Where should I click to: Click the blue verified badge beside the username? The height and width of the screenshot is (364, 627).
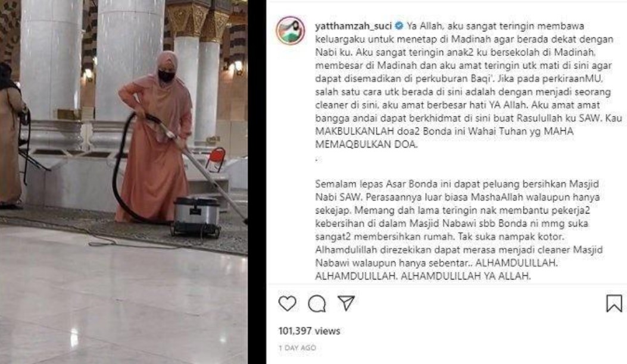(x=399, y=26)
